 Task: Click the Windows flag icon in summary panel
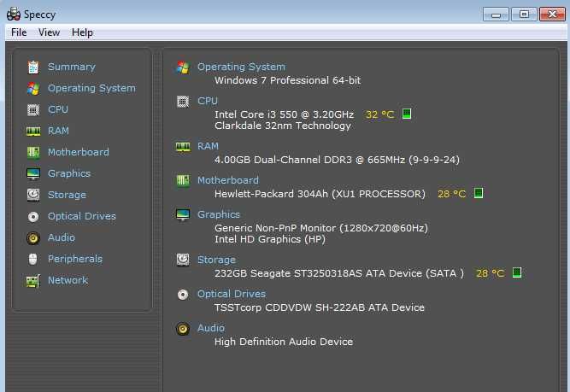coord(183,67)
